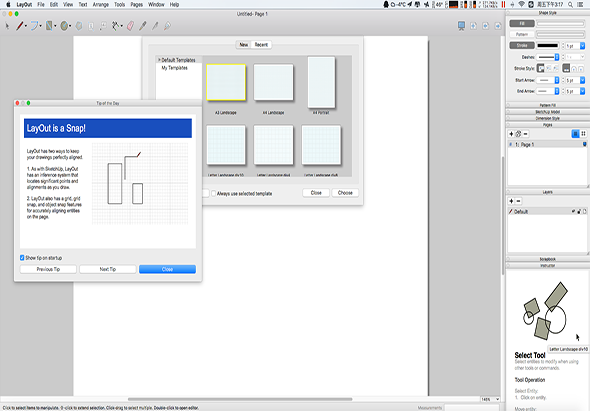
Task: Click the Add Page plus button in Pages panel
Action: [511, 134]
